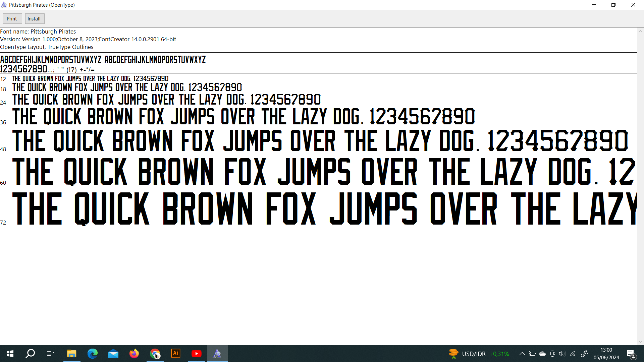Click scrollbar down arrow
The width and height of the screenshot is (644, 362).
[x=640, y=342]
